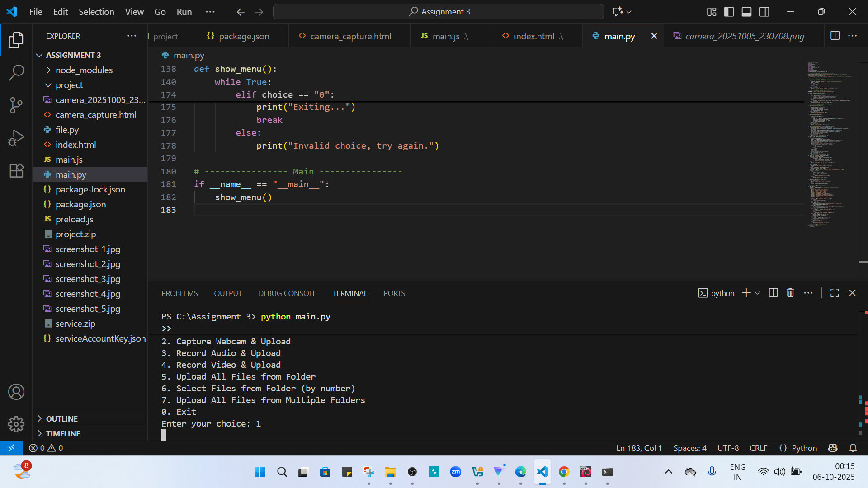This screenshot has width=868, height=488.
Task: Kill terminal with trash icon
Action: pos(790,293)
